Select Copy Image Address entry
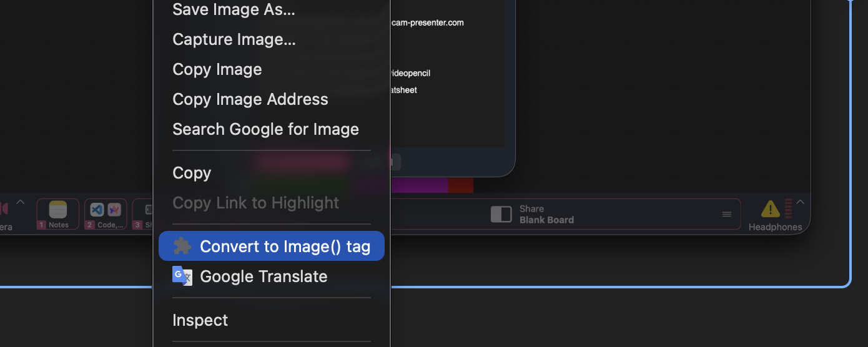Screen dimensions: 868x347 (271, 99)
